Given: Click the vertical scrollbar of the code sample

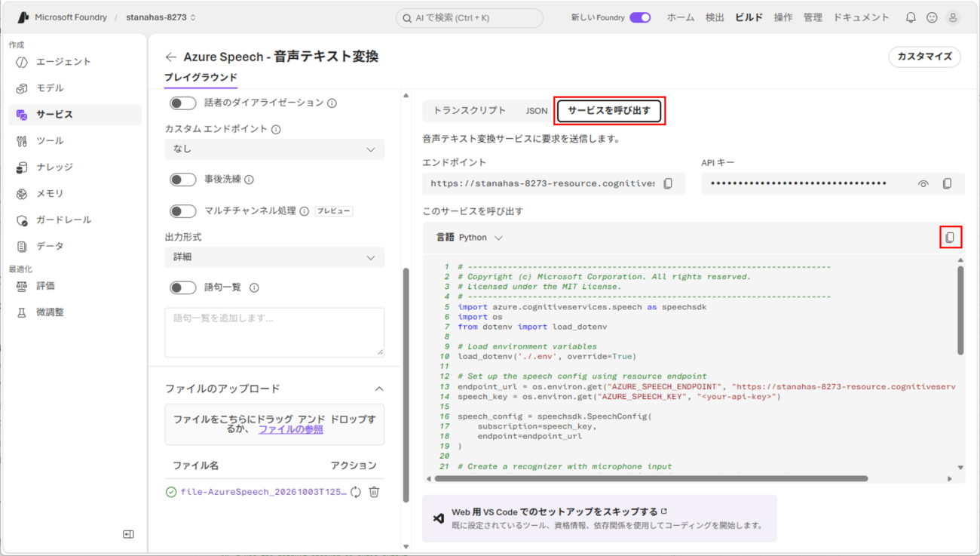Looking at the screenshot, I should 960,310.
